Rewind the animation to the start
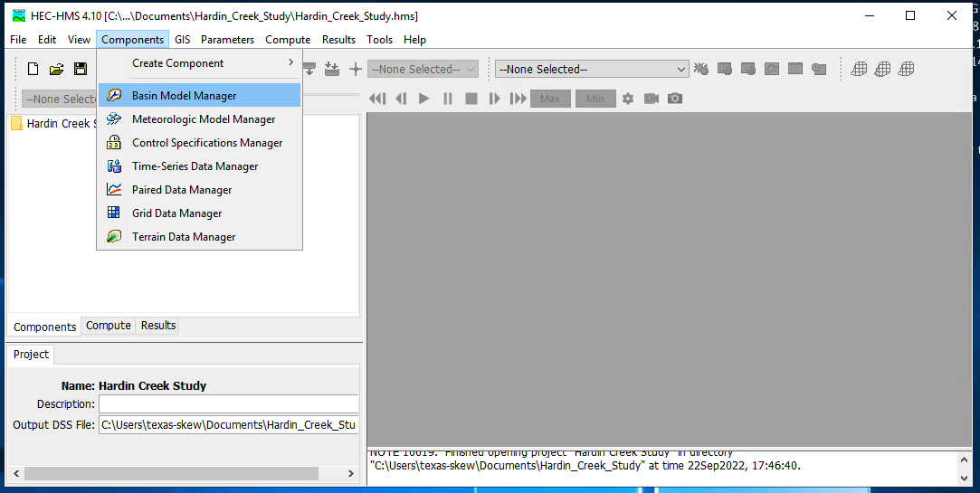 tap(377, 99)
